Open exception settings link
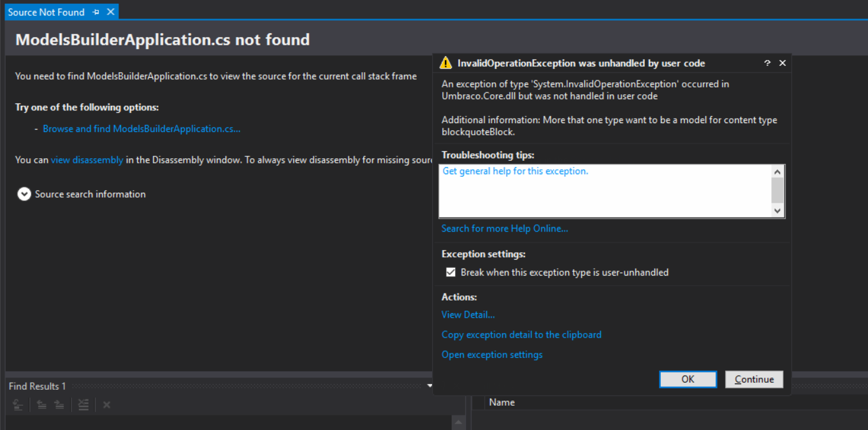Viewport: 868px width, 430px height. click(492, 355)
